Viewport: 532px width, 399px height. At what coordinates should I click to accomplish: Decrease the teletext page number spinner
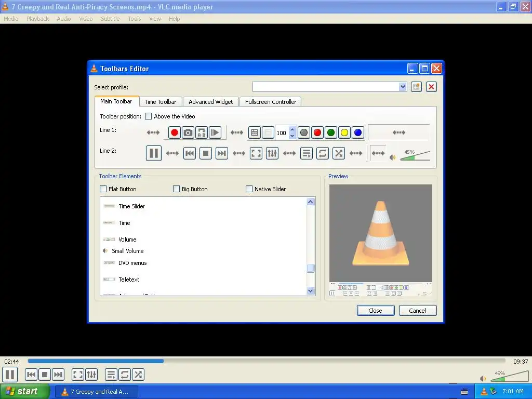click(x=292, y=136)
